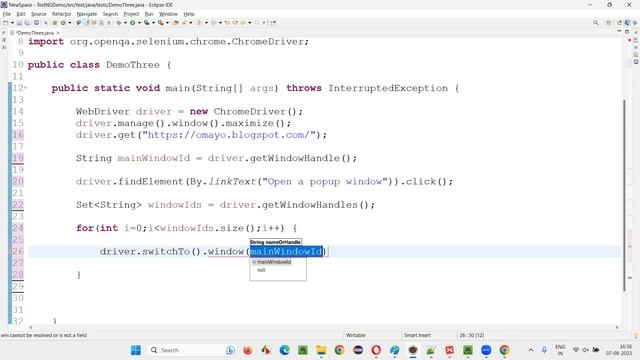This screenshot has height=360, width=640.
Task: Click the Smart Insert status entry
Action: click(x=417, y=335)
